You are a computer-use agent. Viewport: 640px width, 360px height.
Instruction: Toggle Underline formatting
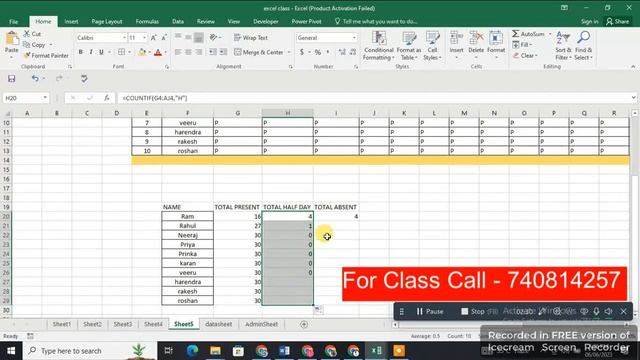pos(101,52)
